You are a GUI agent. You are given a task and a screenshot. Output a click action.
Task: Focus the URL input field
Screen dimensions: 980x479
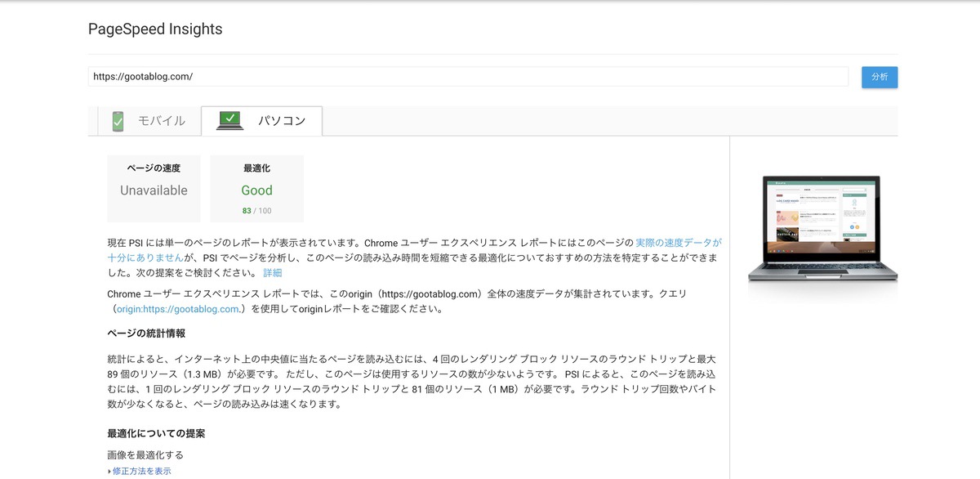(469, 77)
